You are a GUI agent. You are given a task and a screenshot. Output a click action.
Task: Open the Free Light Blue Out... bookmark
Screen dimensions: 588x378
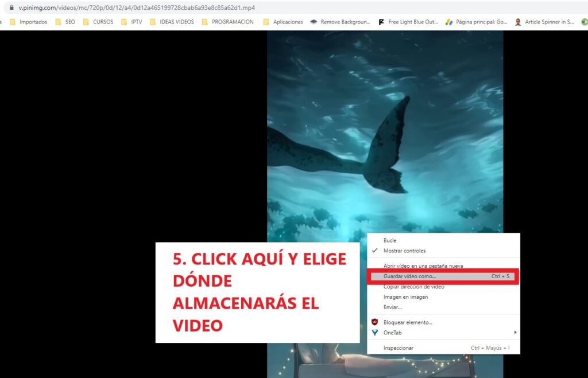tap(408, 22)
